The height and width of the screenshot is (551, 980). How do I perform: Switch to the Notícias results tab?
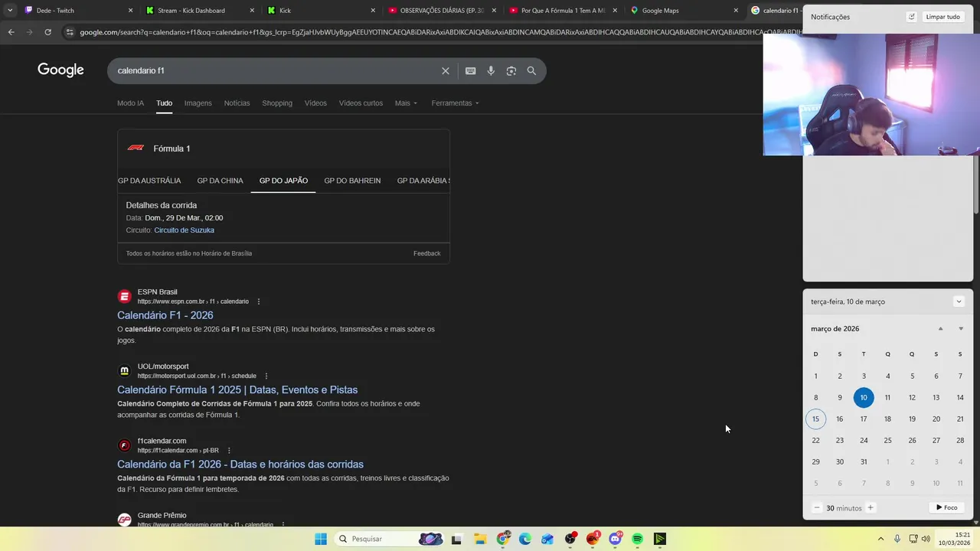(237, 103)
